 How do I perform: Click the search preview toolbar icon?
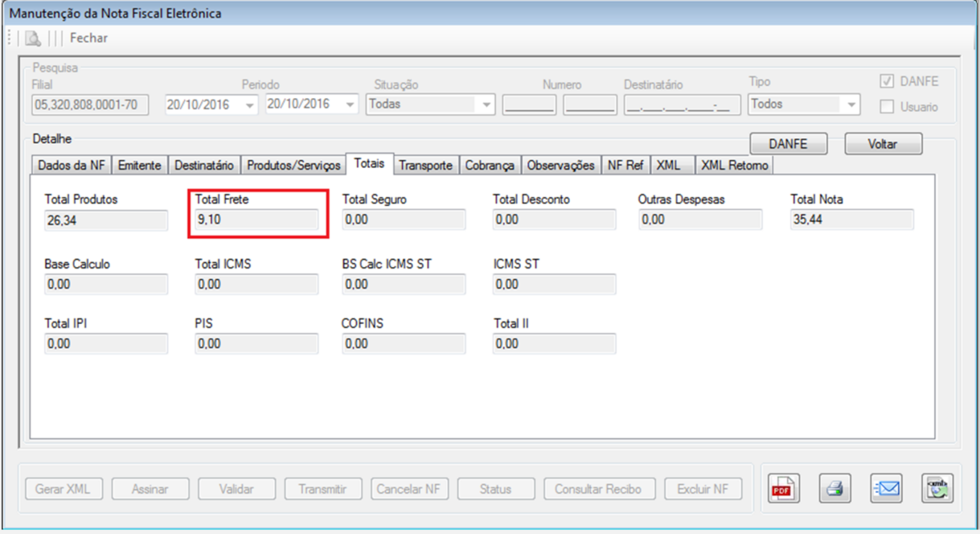coord(33,38)
